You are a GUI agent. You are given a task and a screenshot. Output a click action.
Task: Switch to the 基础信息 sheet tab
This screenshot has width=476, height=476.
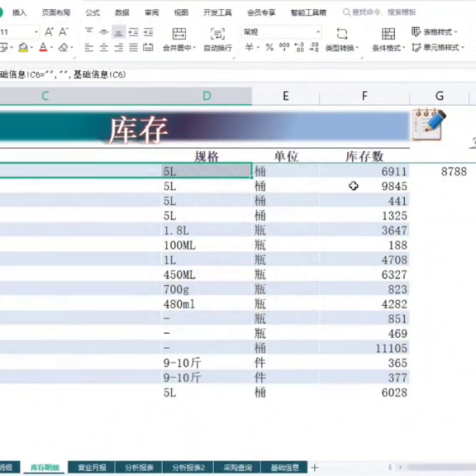pyautogui.click(x=285, y=468)
